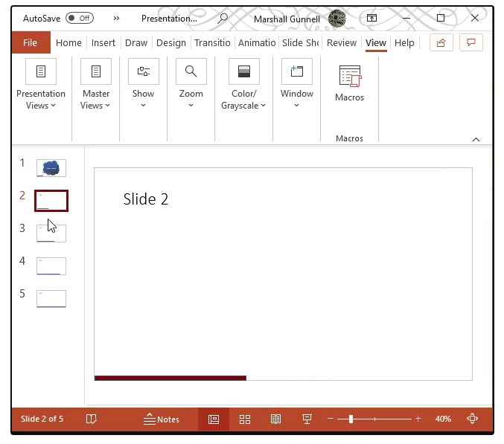Click the File button
The image size is (504, 444).
31,42
